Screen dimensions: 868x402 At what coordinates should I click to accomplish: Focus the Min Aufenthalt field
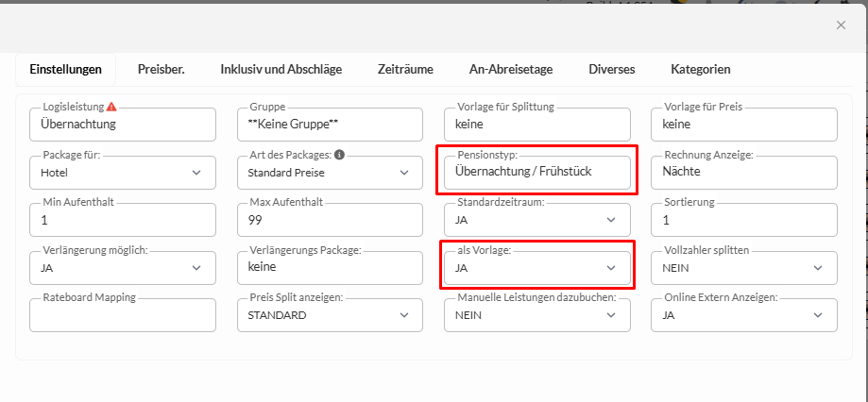click(x=123, y=220)
